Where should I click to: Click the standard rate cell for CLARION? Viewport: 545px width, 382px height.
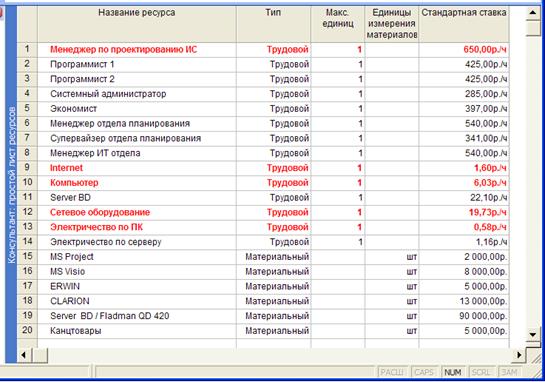(464, 301)
